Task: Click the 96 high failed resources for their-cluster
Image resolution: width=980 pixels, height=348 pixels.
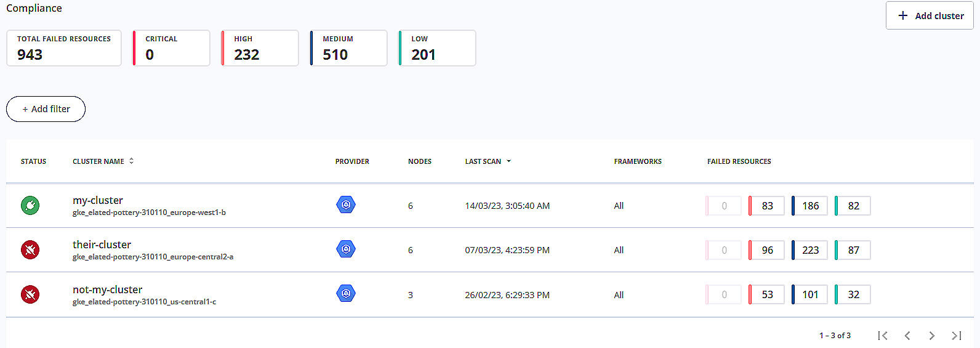Action: point(766,250)
